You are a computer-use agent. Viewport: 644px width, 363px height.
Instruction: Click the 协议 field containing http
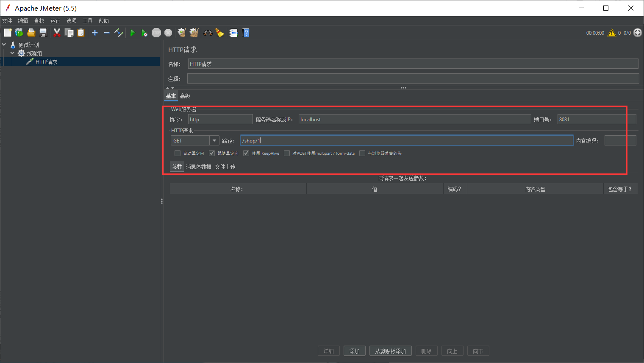coord(220,119)
